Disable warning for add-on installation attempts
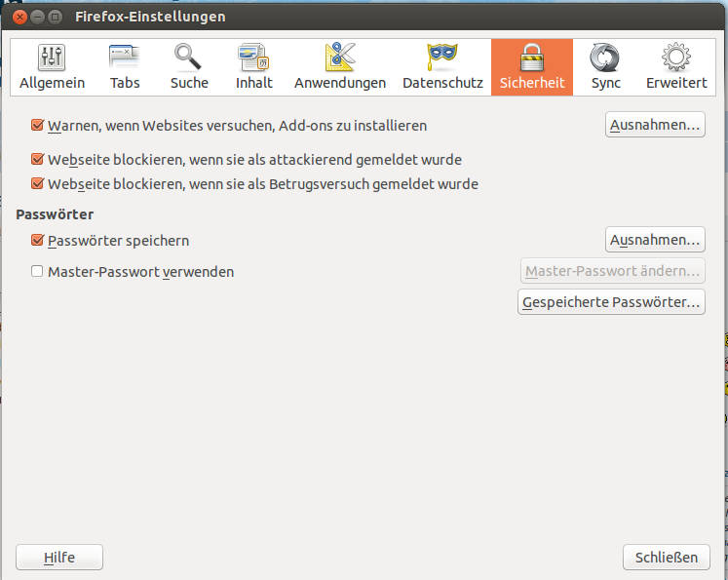728x580 pixels. 38,126
